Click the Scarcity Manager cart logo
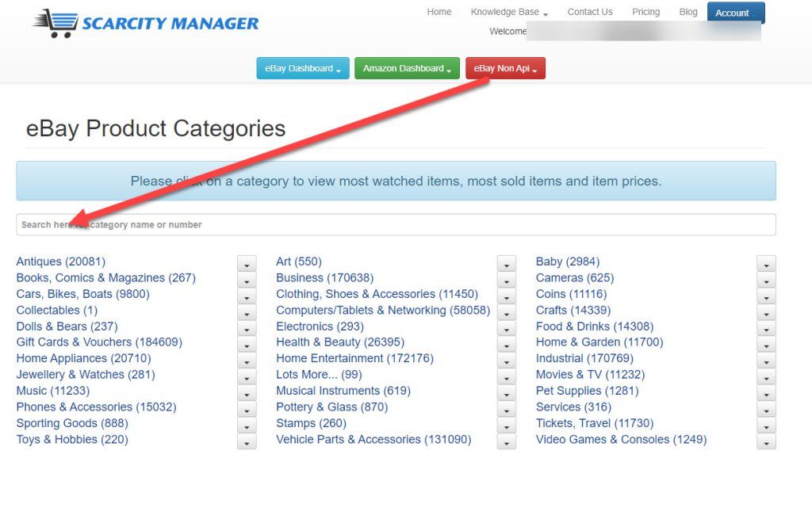 click(x=146, y=23)
